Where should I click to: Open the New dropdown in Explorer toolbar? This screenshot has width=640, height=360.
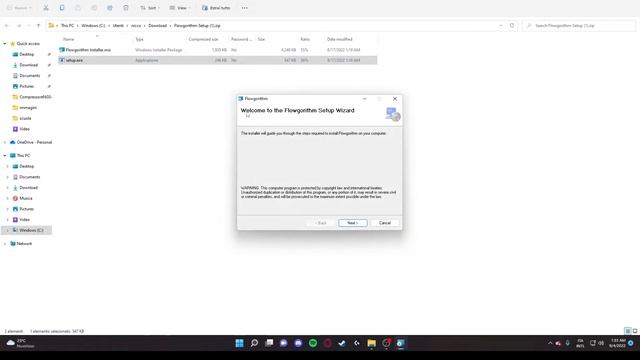pyautogui.click(x=19, y=8)
